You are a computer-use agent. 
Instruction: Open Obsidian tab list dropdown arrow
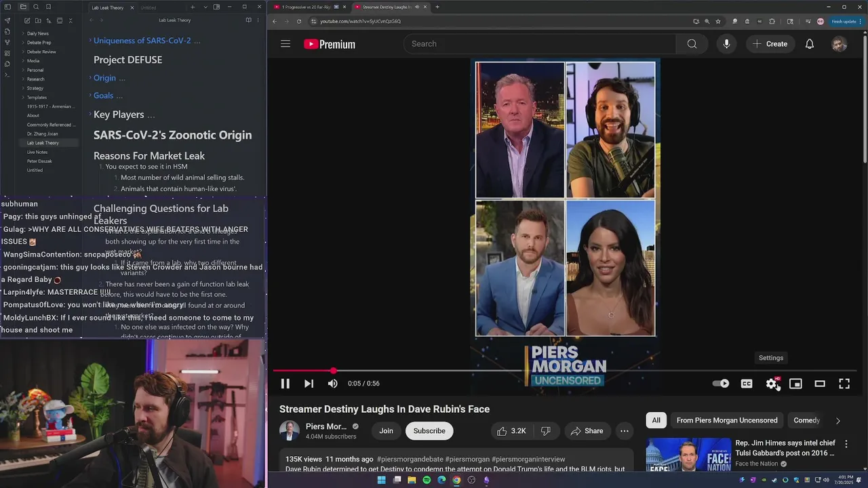[x=205, y=7]
